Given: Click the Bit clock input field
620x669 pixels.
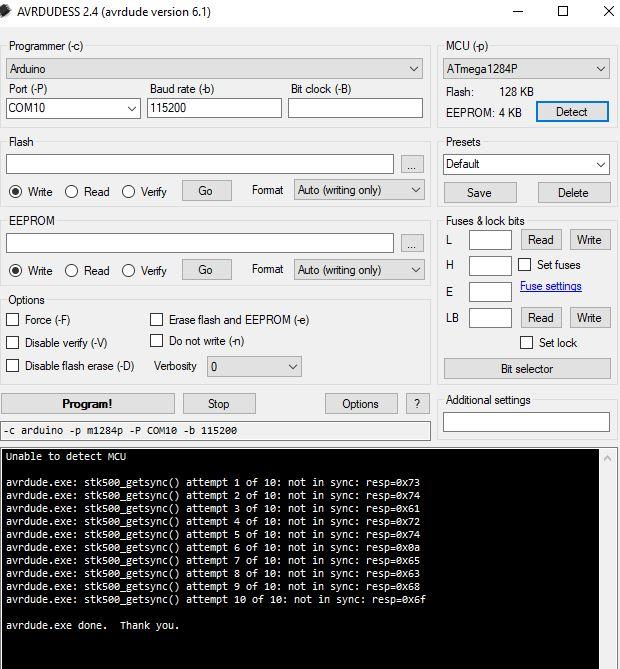Looking at the screenshot, I should pos(355,108).
